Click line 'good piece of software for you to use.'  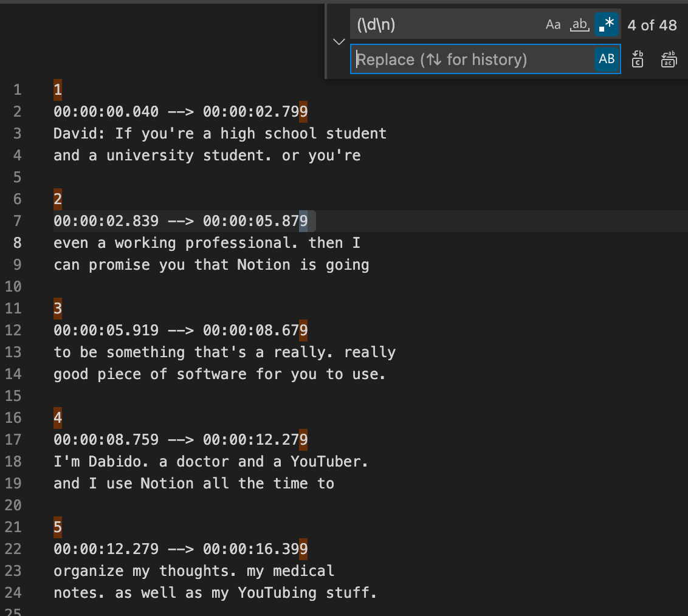tap(220, 374)
